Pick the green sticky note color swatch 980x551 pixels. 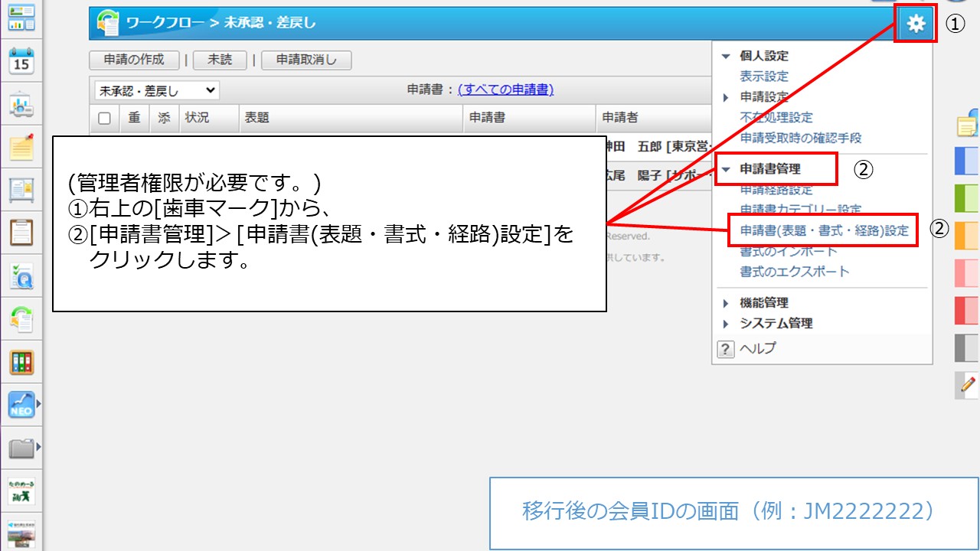[967, 198]
